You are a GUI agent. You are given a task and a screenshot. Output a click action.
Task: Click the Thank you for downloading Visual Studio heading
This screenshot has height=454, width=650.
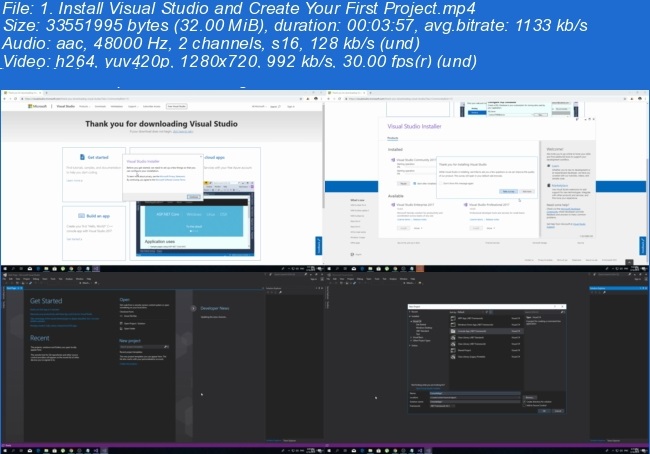[x=162, y=124]
